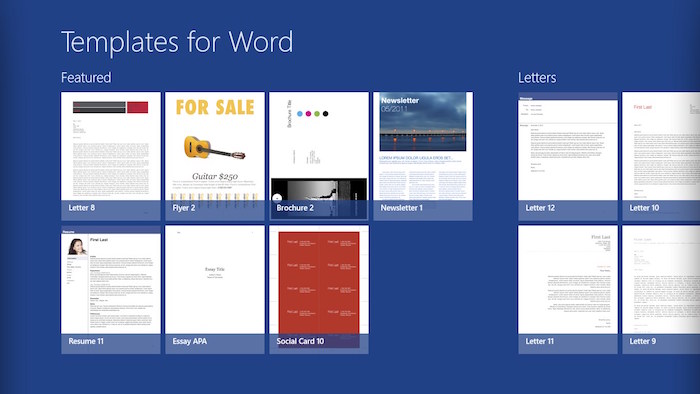The height and width of the screenshot is (394, 700).
Task: Open the Letter 10 template
Action: pos(661,156)
